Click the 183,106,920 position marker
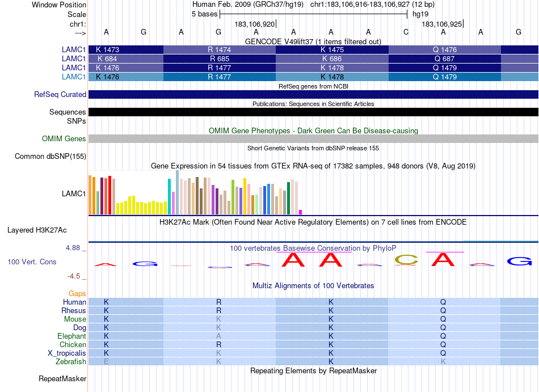Screen dimensions: 539x392 [x=255, y=24]
